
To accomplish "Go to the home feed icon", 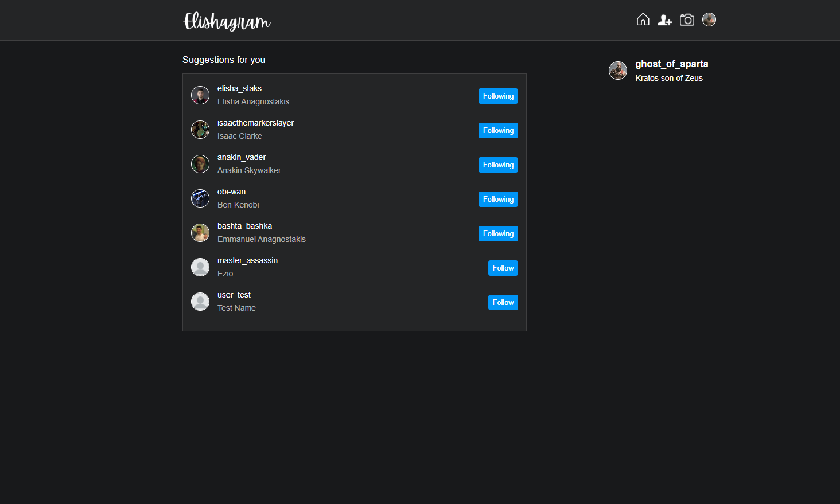I will (643, 19).
